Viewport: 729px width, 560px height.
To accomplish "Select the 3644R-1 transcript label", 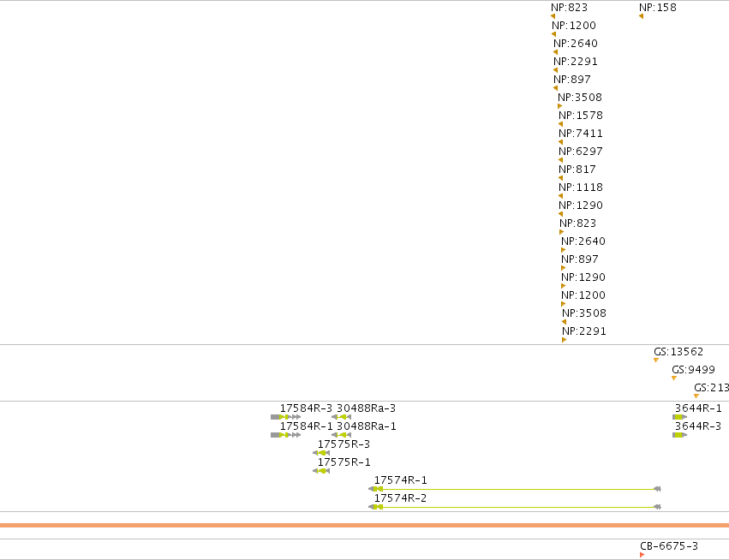I will [698, 408].
